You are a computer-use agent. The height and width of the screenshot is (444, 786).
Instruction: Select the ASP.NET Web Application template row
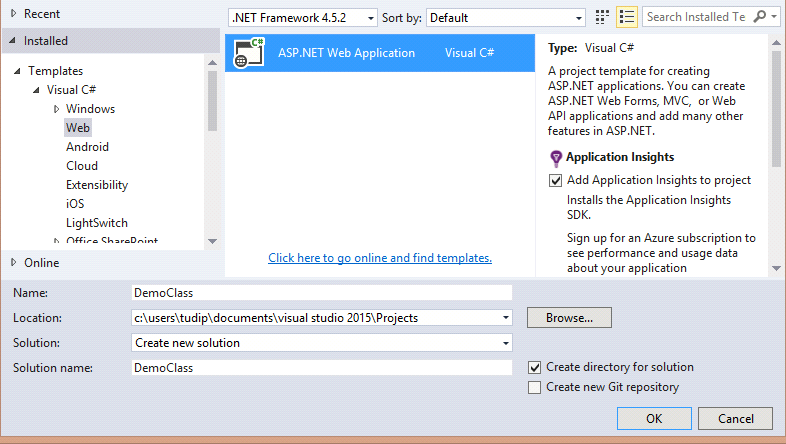point(380,53)
